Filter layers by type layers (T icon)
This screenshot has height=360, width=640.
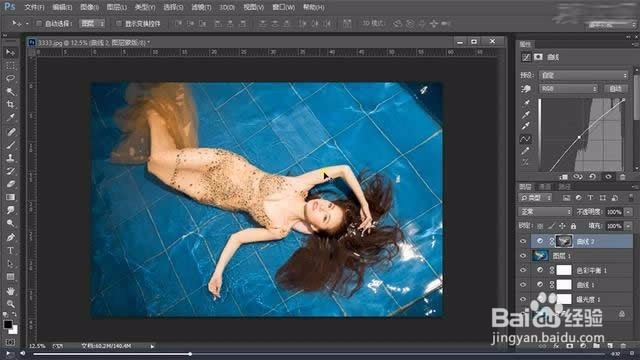(x=590, y=198)
